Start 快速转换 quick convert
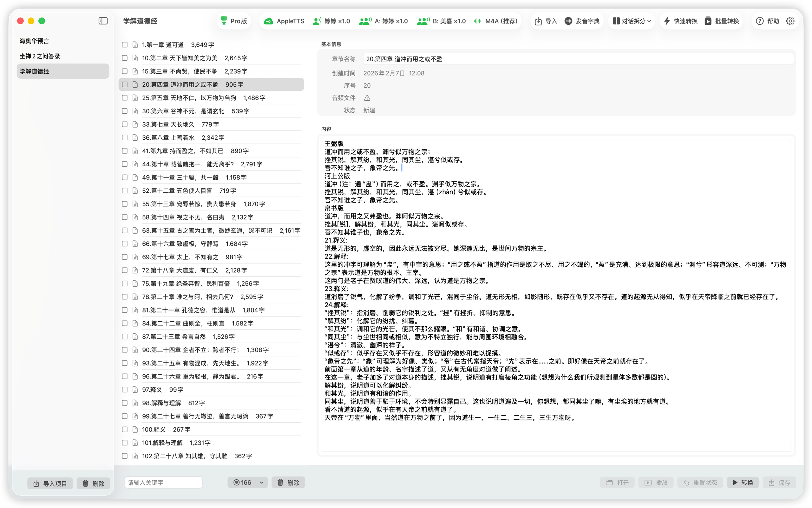 (x=680, y=21)
